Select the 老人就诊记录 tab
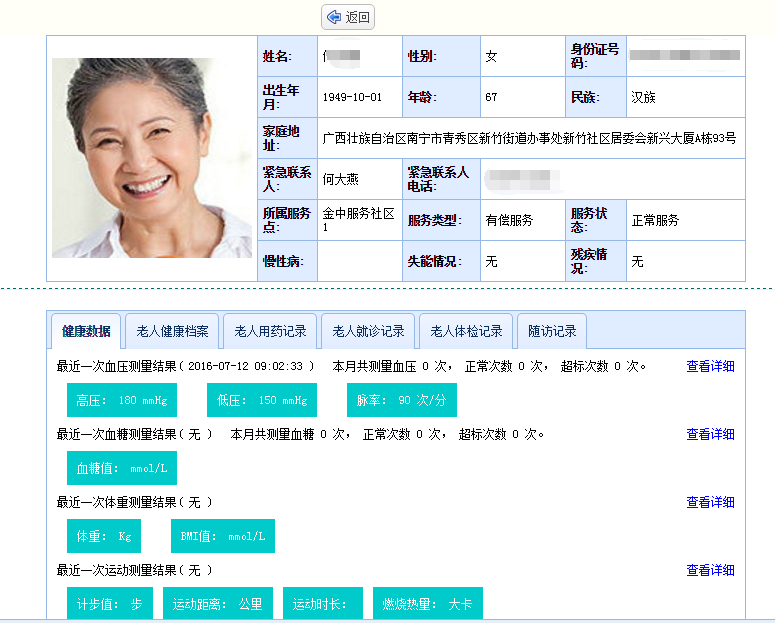This screenshot has width=775, height=623. 368,331
